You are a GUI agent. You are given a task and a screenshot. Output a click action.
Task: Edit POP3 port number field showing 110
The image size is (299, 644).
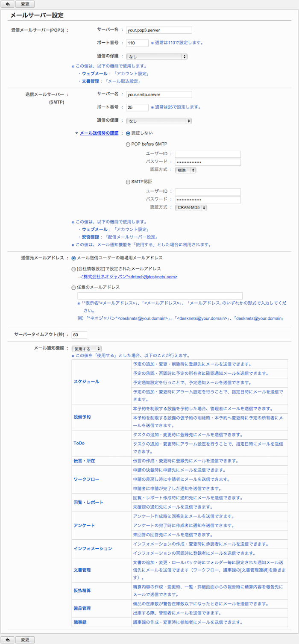tap(137, 43)
